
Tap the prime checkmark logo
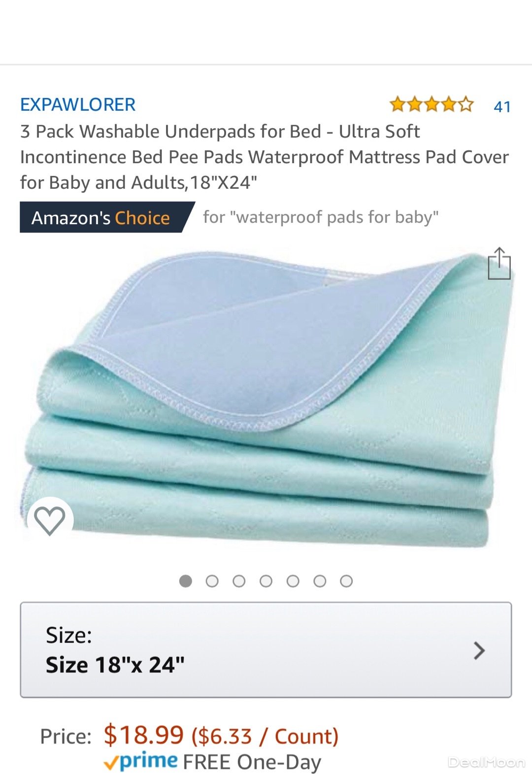[140, 761]
